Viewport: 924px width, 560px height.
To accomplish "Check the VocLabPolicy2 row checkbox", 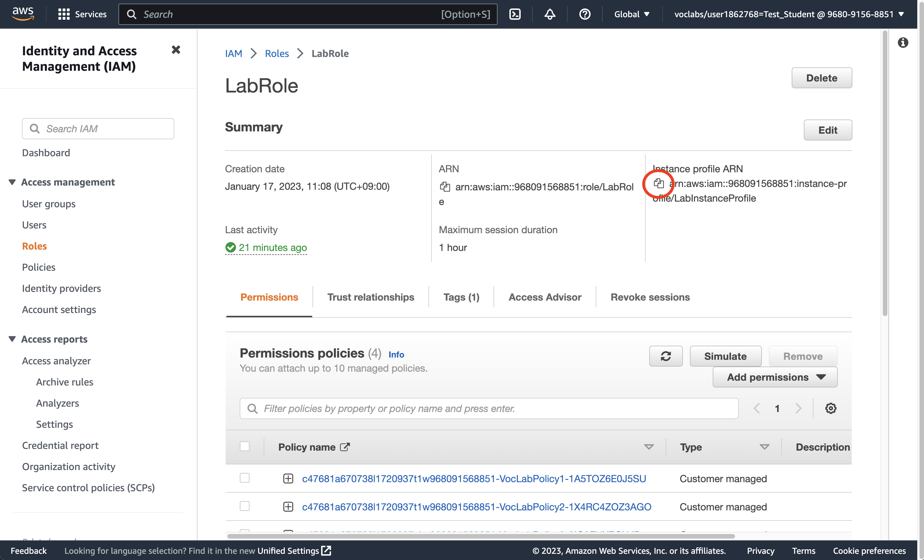I will tap(245, 506).
